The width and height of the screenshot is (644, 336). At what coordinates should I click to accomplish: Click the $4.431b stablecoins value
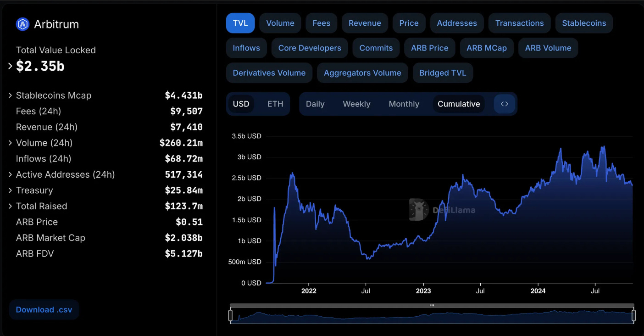pos(183,95)
